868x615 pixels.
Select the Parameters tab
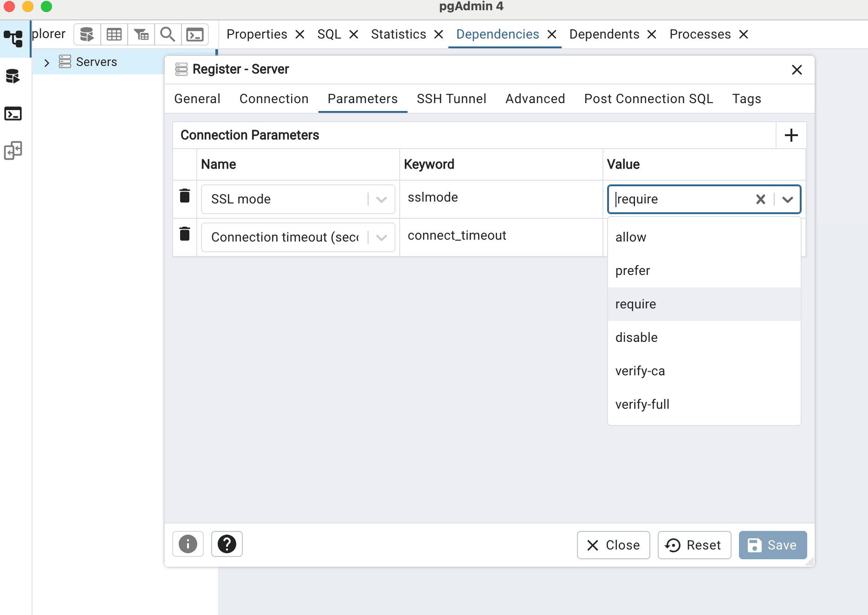pos(363,99)
